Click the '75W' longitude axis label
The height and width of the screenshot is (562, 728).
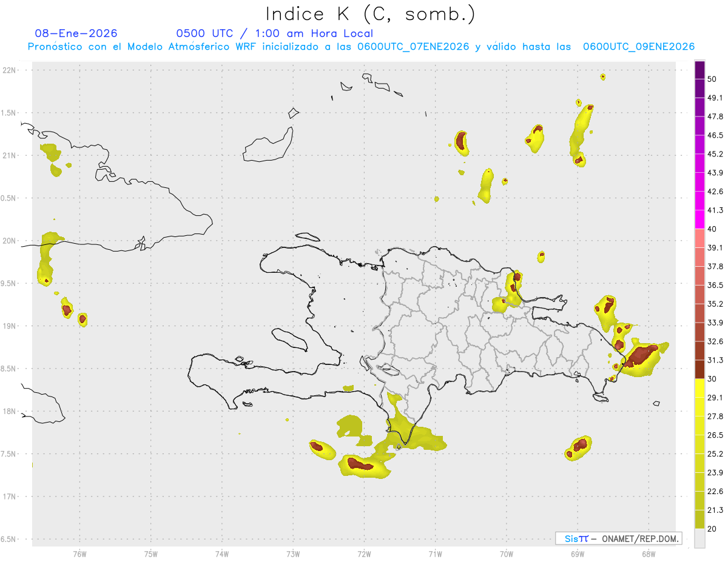[150, 554]
